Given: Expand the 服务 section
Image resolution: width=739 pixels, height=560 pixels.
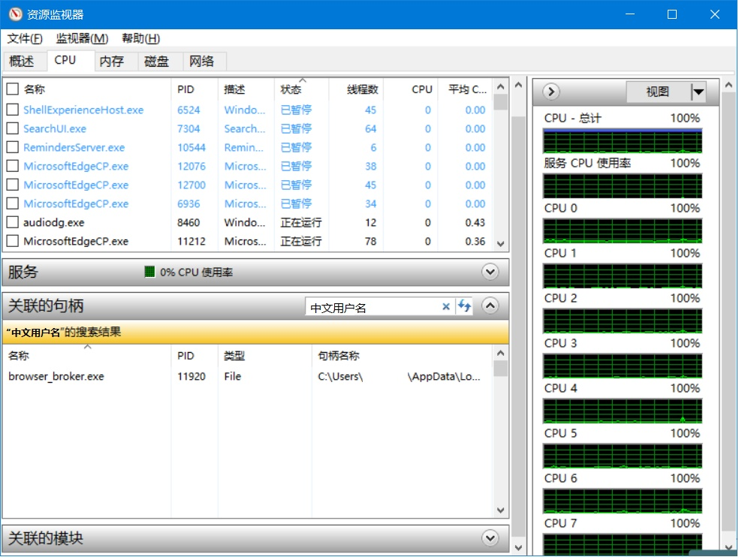Looking at the screenshot, I should click(x=490, y=272).
